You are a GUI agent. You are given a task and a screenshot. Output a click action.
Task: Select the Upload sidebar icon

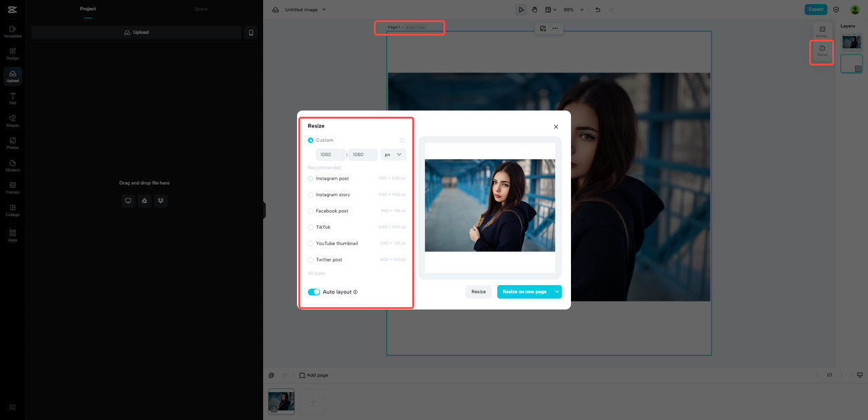pos(12,76)
